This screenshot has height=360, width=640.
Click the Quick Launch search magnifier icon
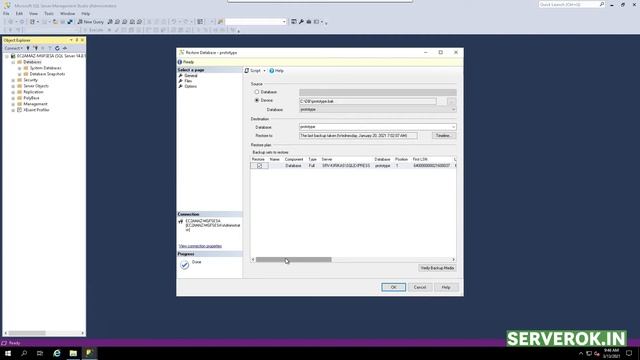point(602,4)
